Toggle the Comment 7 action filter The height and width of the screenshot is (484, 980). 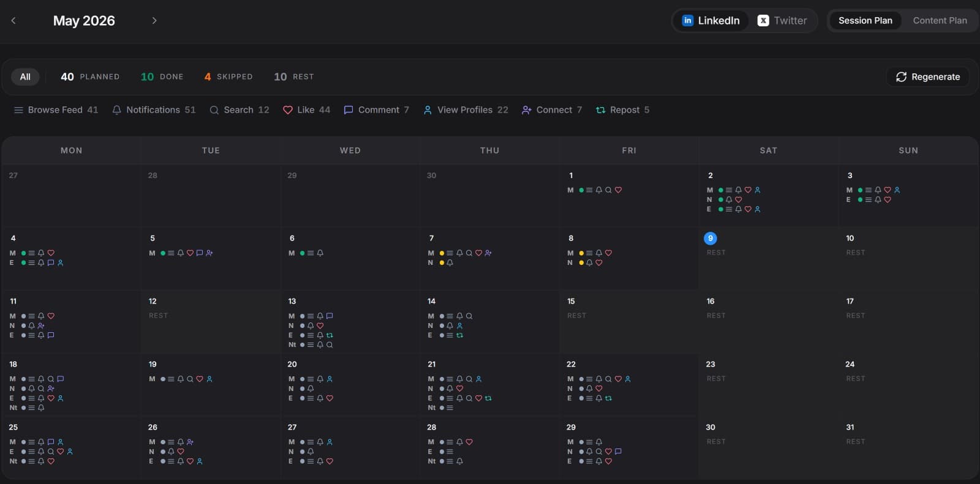376,110
